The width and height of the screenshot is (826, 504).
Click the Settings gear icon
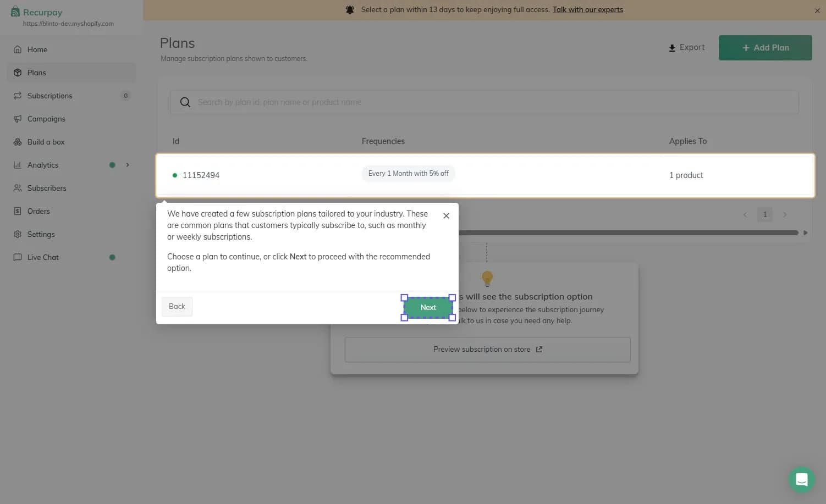point(18,234)
